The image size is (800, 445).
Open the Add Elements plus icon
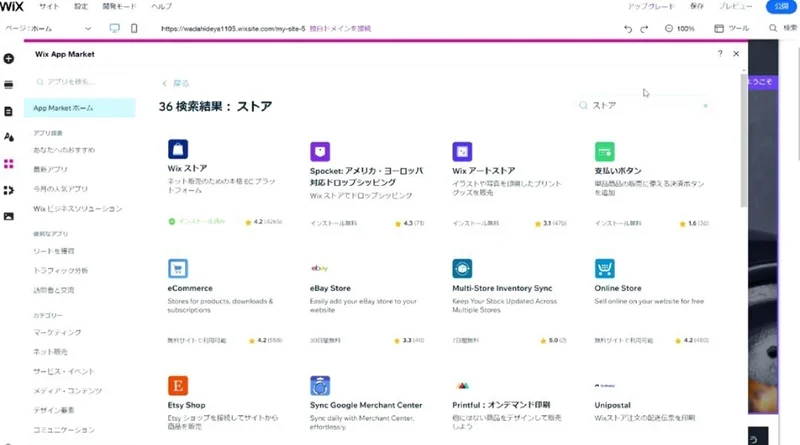click(9, 59)
